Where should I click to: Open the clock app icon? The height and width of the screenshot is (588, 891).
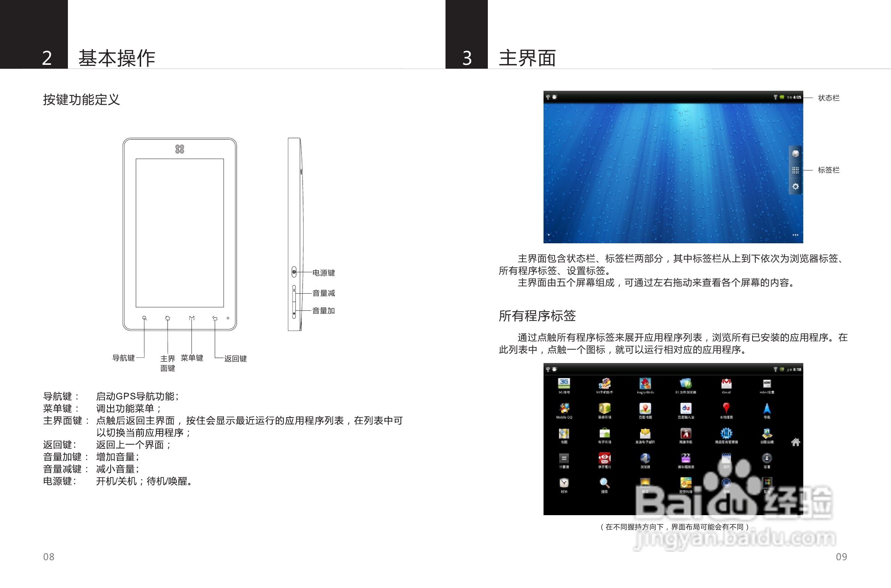coord(564,483)
